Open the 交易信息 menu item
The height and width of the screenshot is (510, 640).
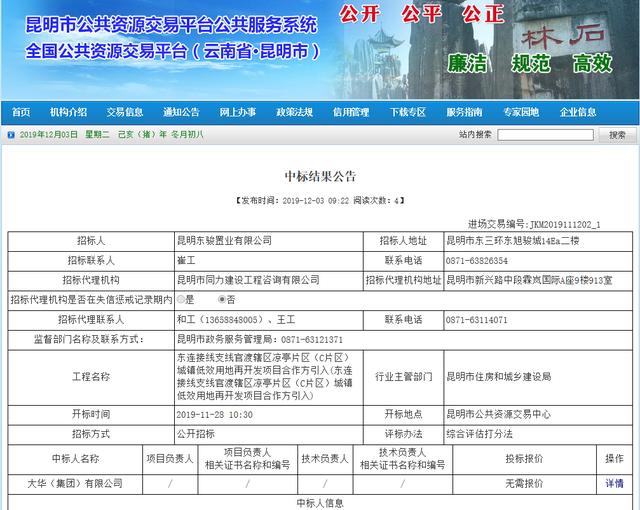[x=124, y=112]
